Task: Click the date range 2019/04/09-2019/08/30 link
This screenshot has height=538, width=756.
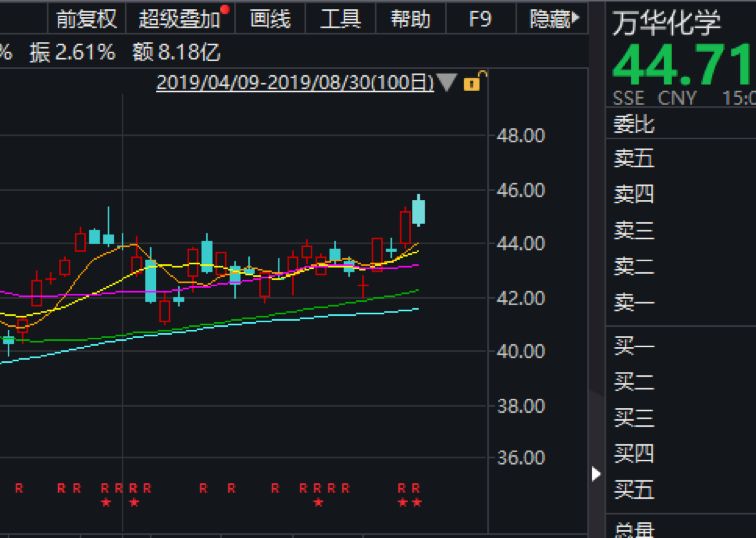Action: pos(295,82)
